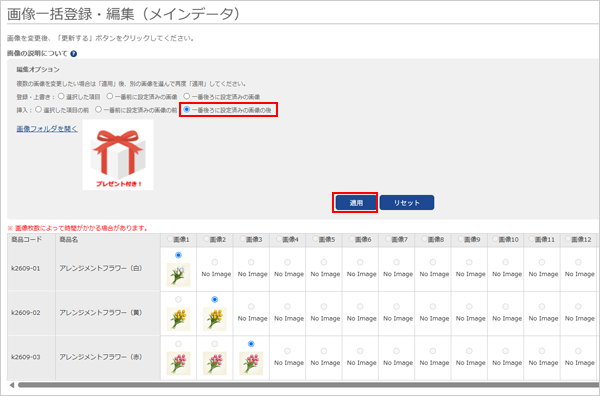The width and height of the screenshot is (600, 396).
Task: Select the 画像5 column header radio
Action: coord(315,239)
